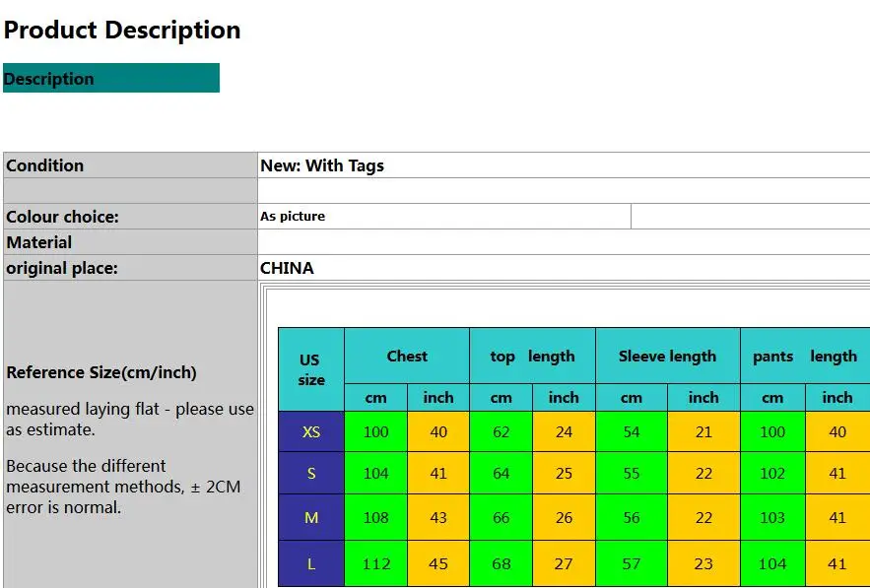870x588 pixels.
Task: Click XS chest cm value "100"
Action: click(375, 431)
